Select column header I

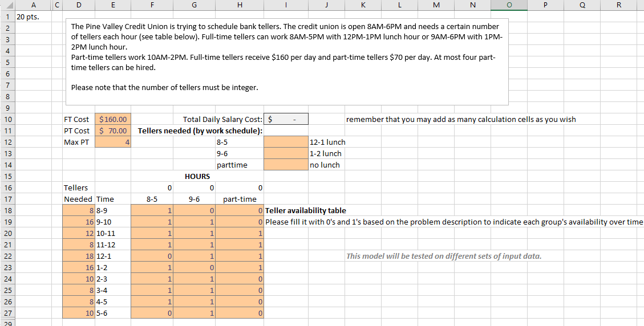coord(285,5)
